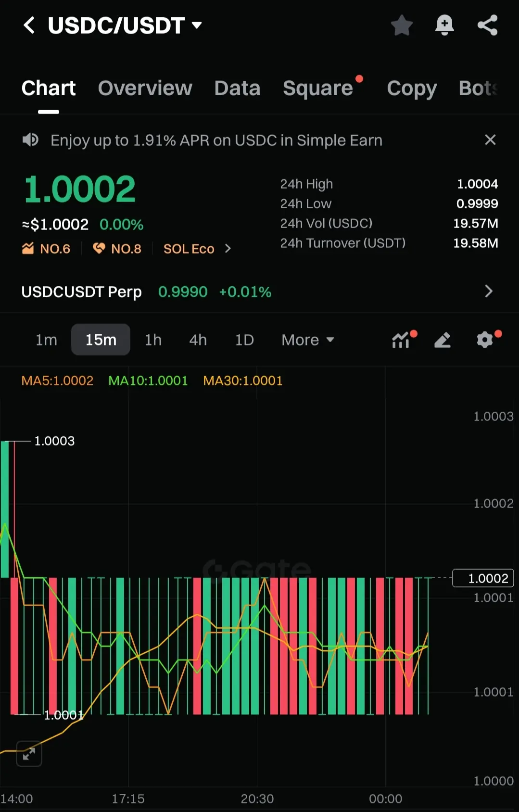The height and width of the screenshot is (812, 519).
Task: Open the Square tab
Action: pyautogui.click(x=318, y=89)
